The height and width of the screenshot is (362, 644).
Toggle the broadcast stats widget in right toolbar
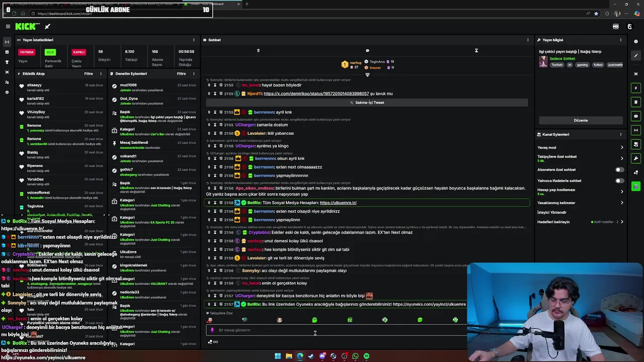pyautogui.click(x=636, y=130)
